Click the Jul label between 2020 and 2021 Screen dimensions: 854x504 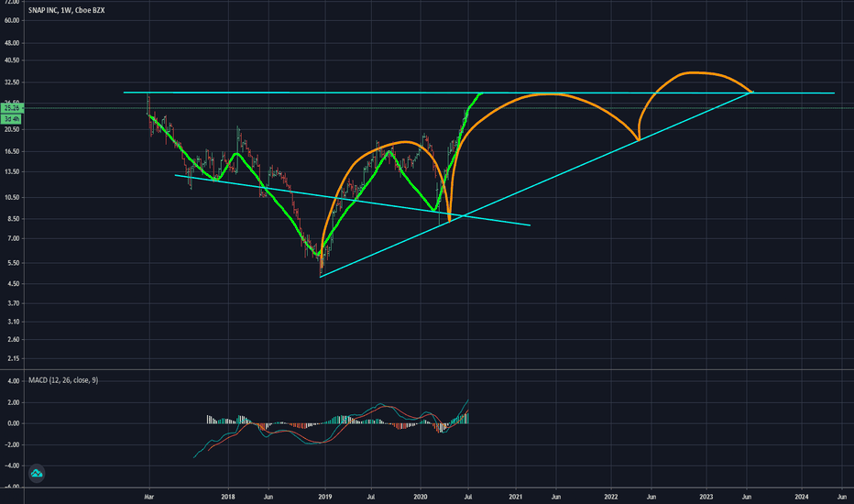click(x=468, y=497)
